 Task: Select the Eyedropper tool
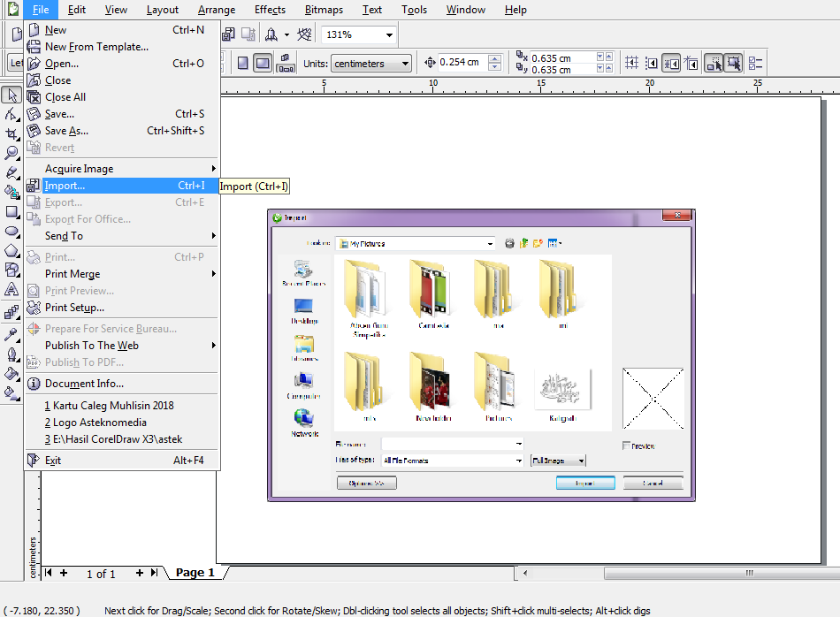coord(11,334)
